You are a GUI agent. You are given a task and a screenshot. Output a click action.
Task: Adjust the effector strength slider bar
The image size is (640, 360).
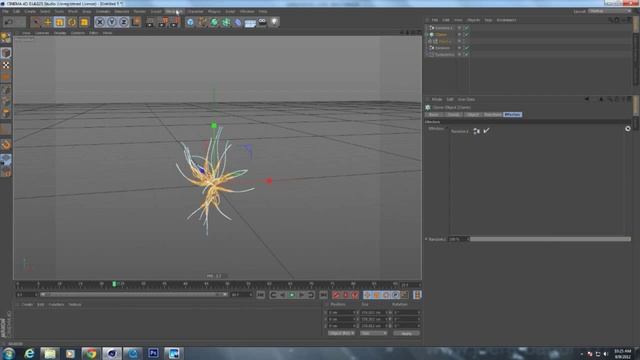point(550,239)
